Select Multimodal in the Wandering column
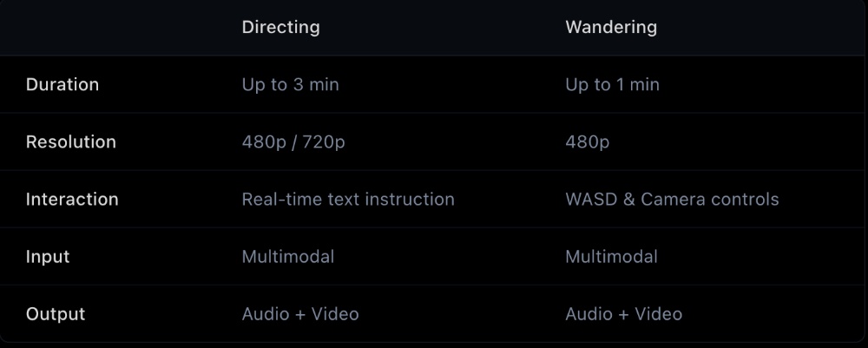The height and width of the screenshot is (348, 868). (x=611, y=256)
